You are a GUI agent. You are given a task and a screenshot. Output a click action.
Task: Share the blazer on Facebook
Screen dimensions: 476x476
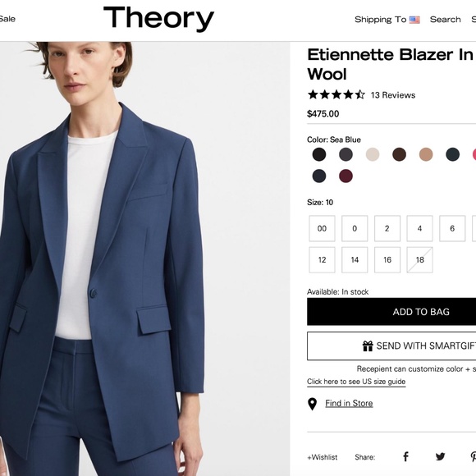[405, 456]
